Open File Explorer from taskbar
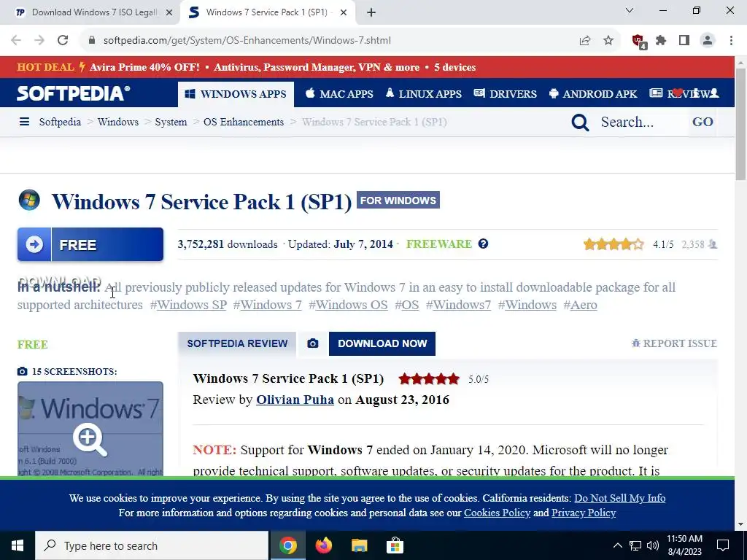The width and height of the screenshot is (747, 560). (x=360, y=545)
